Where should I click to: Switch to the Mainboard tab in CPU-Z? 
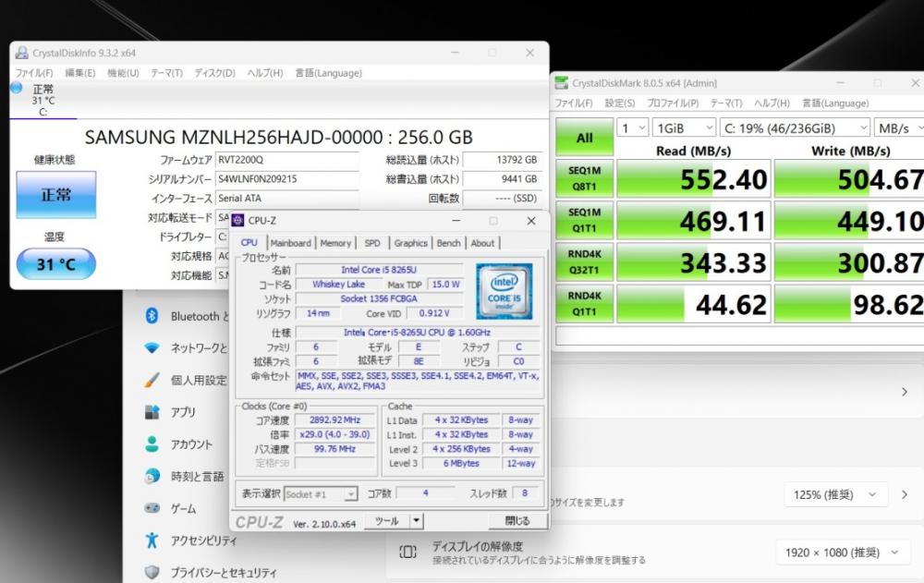(291, 243)
